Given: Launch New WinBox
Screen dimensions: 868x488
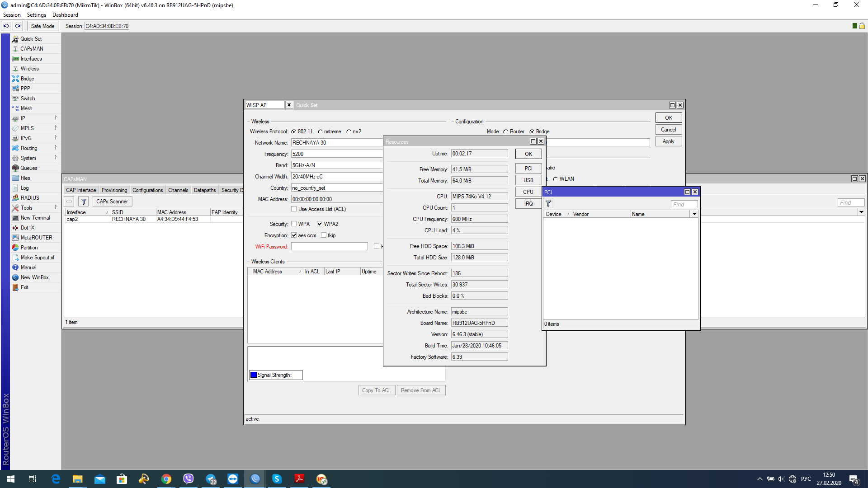Looking at the screenshot, I should click(35, 277).
